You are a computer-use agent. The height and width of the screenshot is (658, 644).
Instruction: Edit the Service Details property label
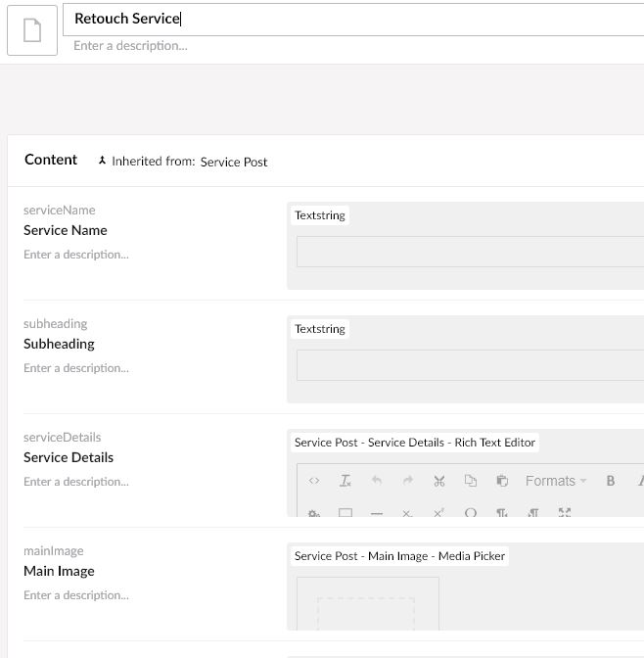point(69,457)
